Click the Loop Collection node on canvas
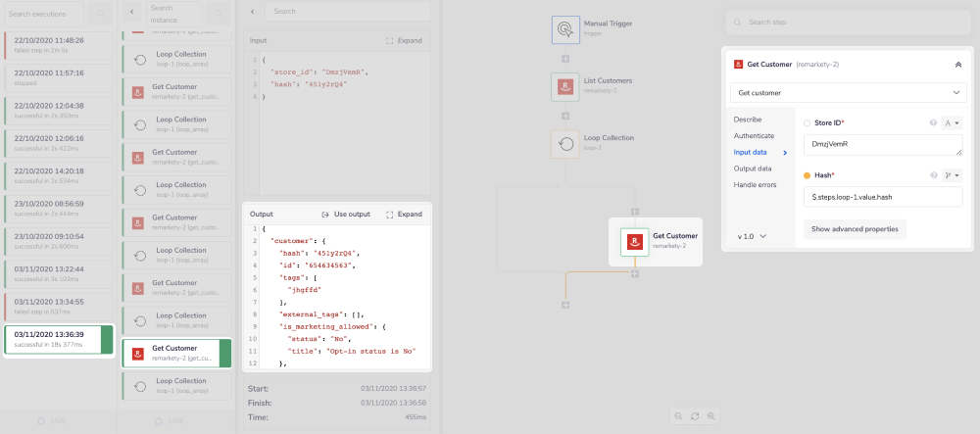The height and width of the screenshot is (434, 980). pos(565,143)
